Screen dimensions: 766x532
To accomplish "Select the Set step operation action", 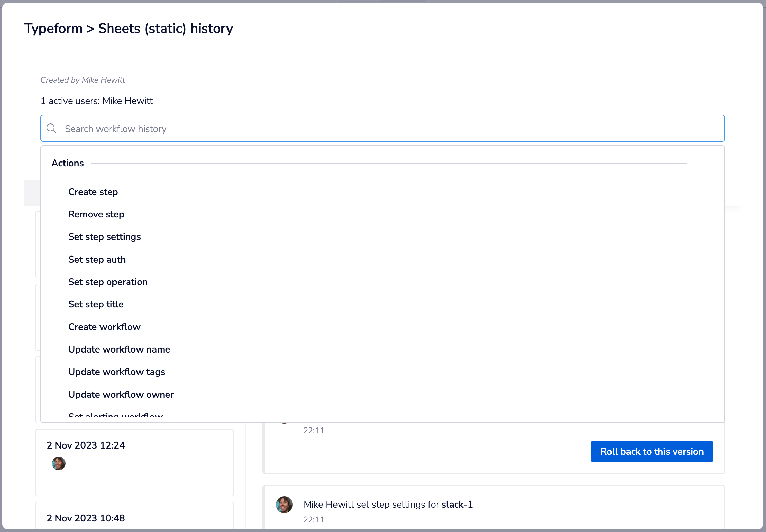I will click(x=108, y=282).
